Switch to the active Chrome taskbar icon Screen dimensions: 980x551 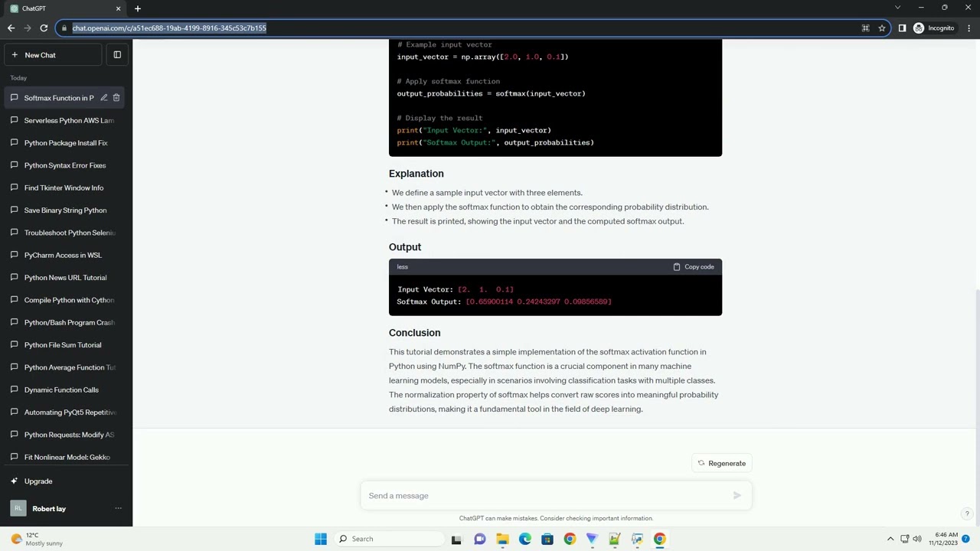coord(660,539)
